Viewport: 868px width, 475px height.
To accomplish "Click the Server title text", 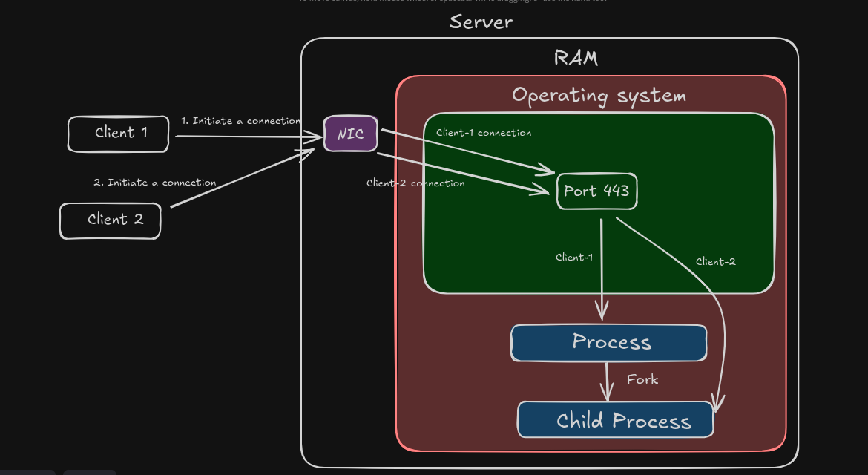I will pyautogui.click(x=481, y=22).
